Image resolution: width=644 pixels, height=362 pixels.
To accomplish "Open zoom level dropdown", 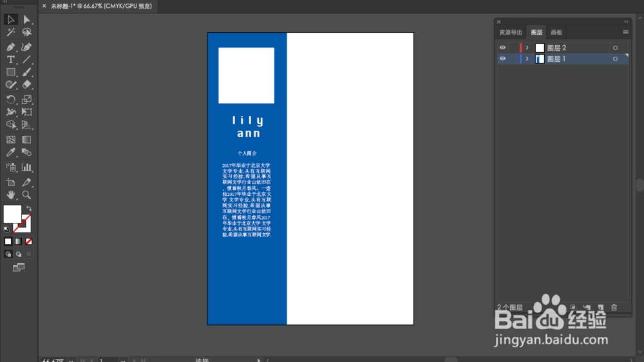I will (71, 360).
